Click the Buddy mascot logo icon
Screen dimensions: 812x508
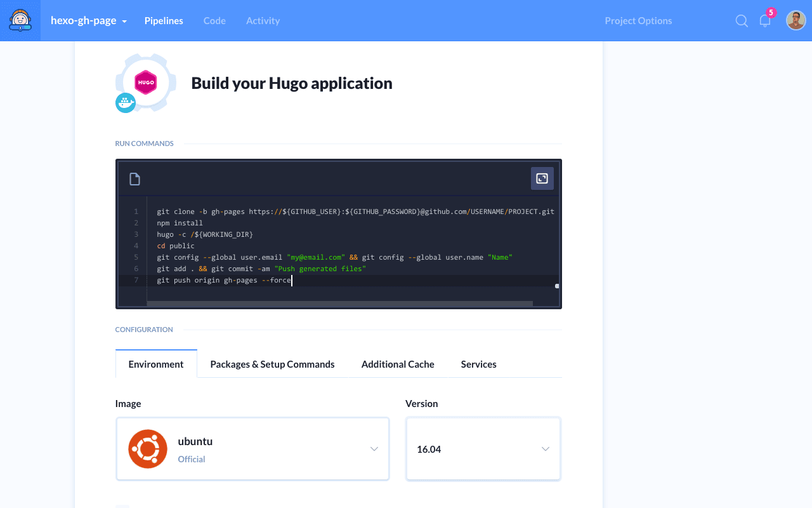[20, 20]
